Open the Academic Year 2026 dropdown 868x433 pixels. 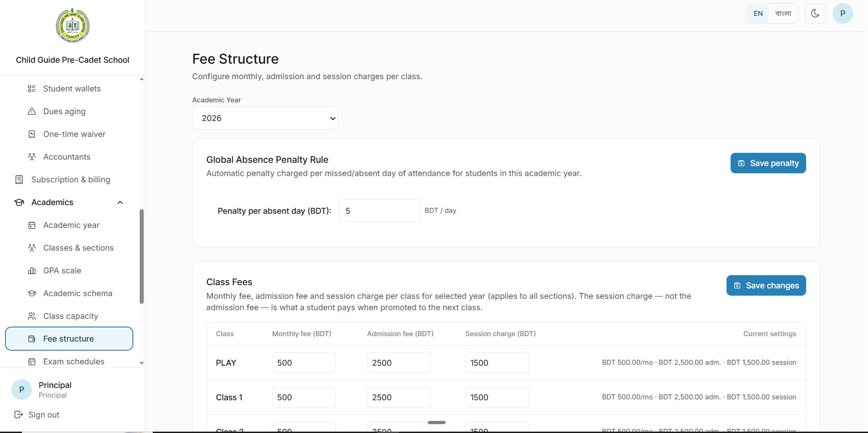pos(265,118)
